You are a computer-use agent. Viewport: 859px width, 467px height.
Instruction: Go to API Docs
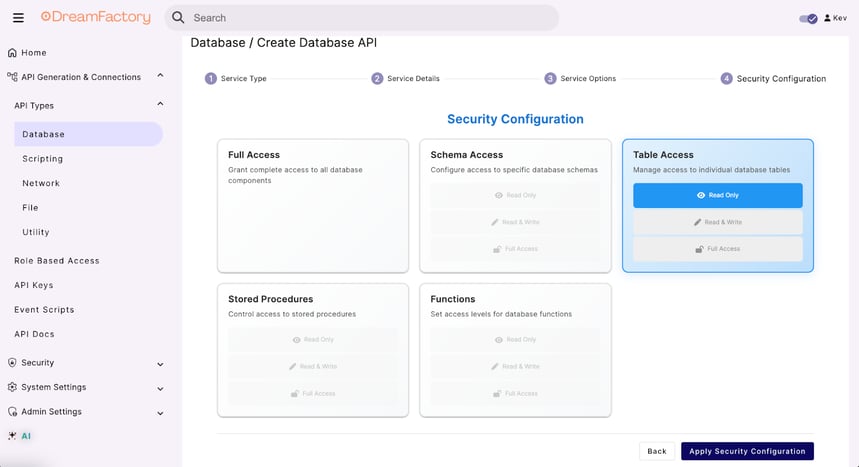[35, 334]
